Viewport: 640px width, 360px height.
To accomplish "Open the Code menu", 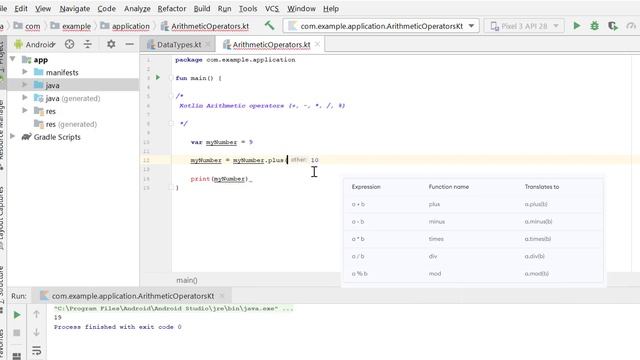I will click(x=107, y=9).
